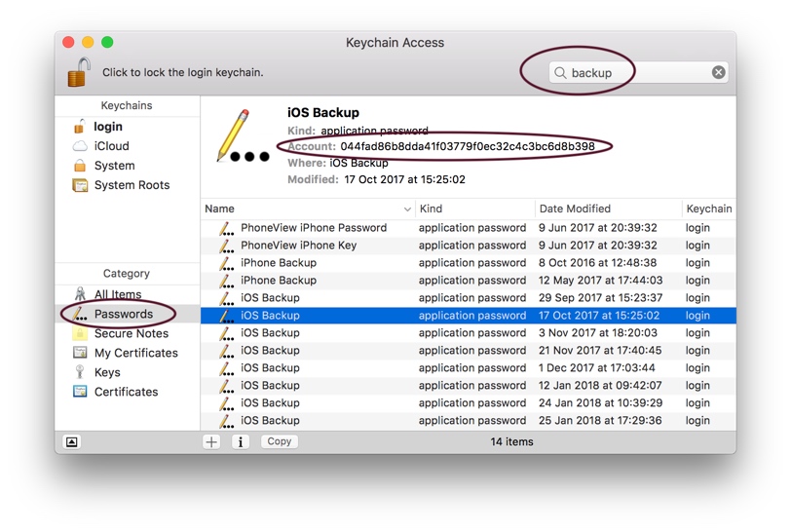Click the sort arrow in the Name column
This screenshot has height=532, width=791.
[x=407, y=209]
